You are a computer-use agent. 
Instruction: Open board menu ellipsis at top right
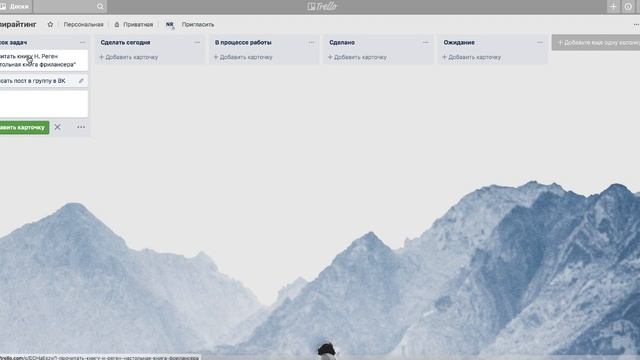click(x=636, y=24)
